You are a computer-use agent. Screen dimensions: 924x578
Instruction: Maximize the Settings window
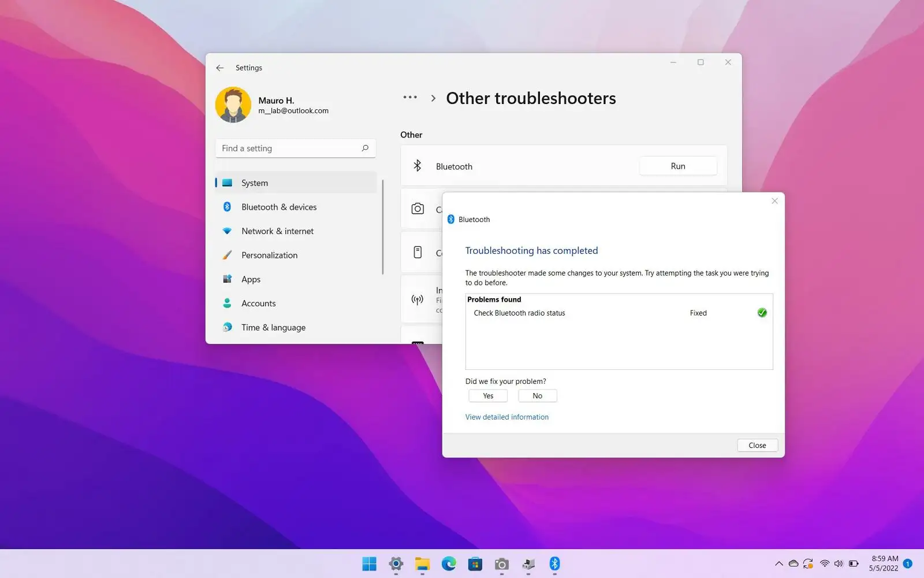(x=701, y=62)
